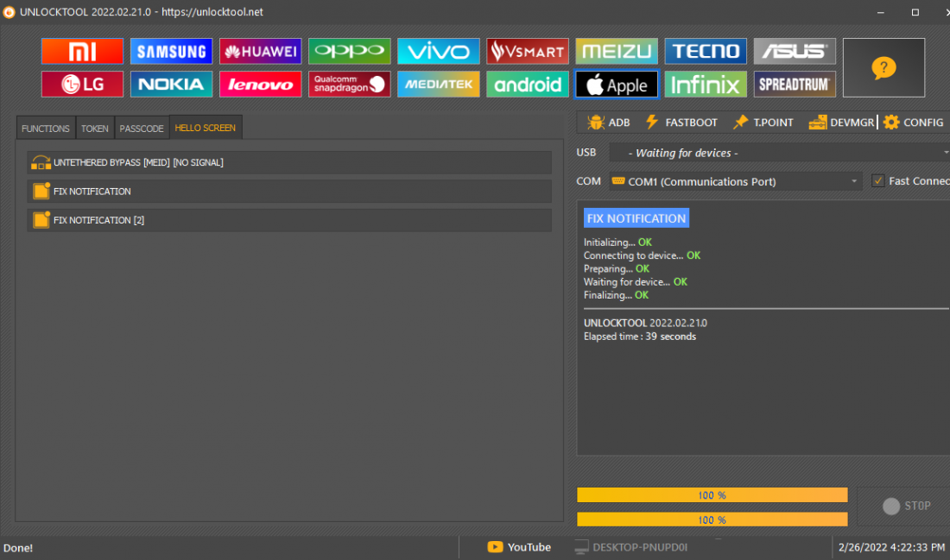Click the FIX NOTIFICATION log header
Viewport: 950px width, 560px height.
pos(636,218)
